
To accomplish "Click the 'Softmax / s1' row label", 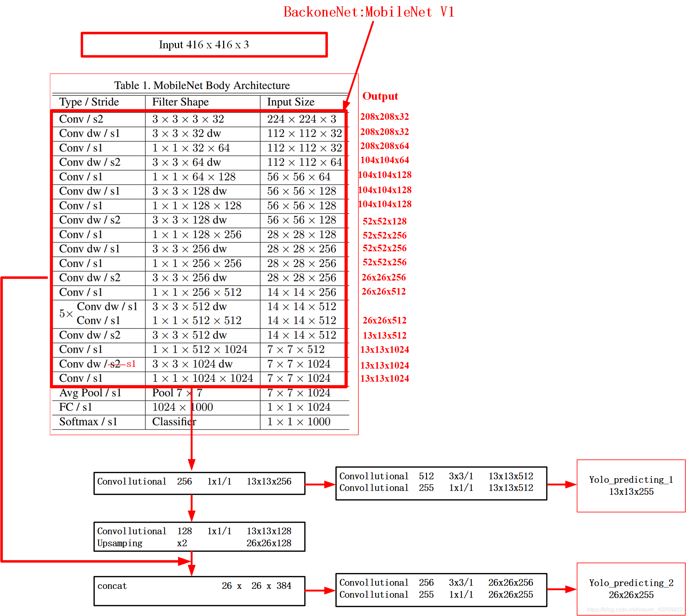I will [88, 421].
